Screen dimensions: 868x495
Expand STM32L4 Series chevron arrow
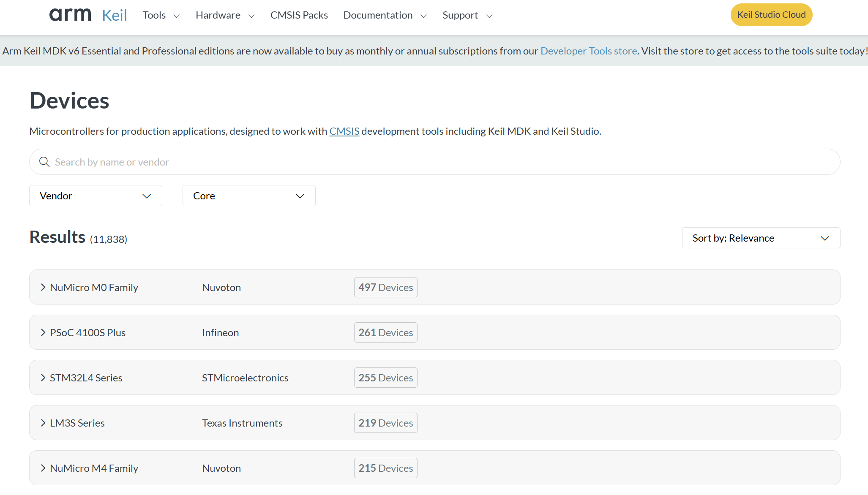click(x=43, y=378)
